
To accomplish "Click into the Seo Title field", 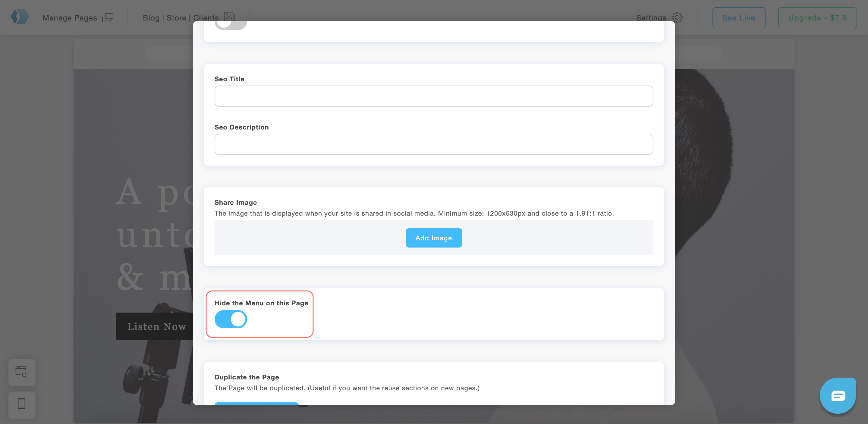I will pos(434,96).
